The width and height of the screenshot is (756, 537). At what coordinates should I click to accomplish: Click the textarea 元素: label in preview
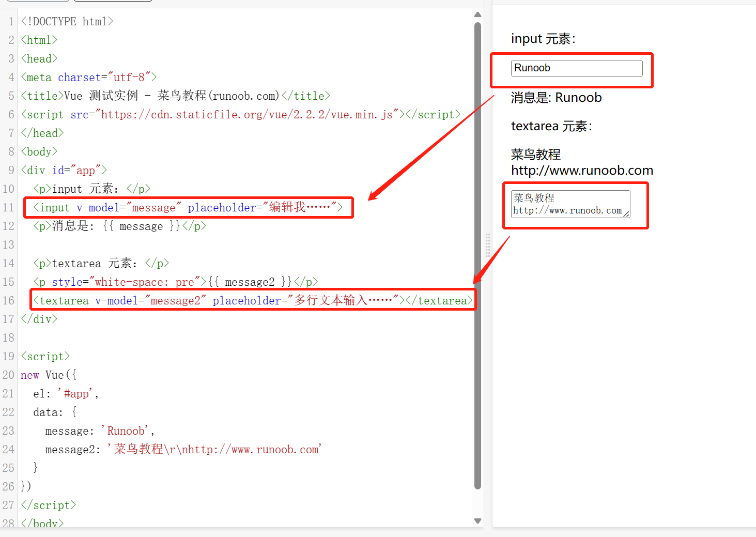click(552, 126)
